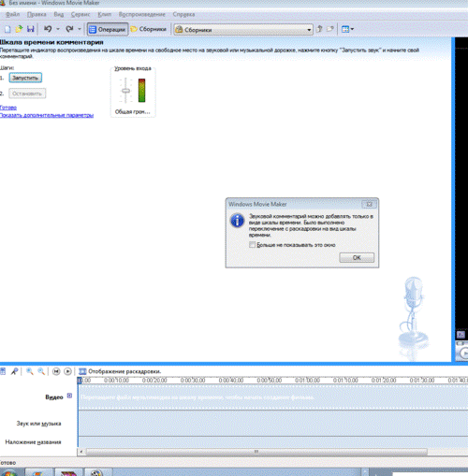Open the Клип menu
468x476 pixels.
coord(105,14)
